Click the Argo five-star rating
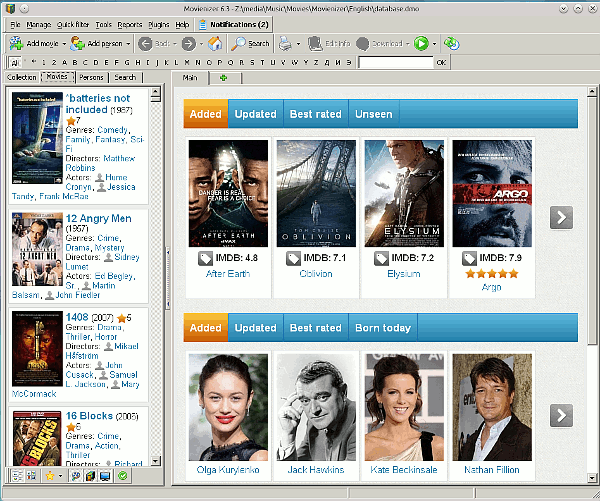Screen dimensions: 600x501 (x=492, y=274)
